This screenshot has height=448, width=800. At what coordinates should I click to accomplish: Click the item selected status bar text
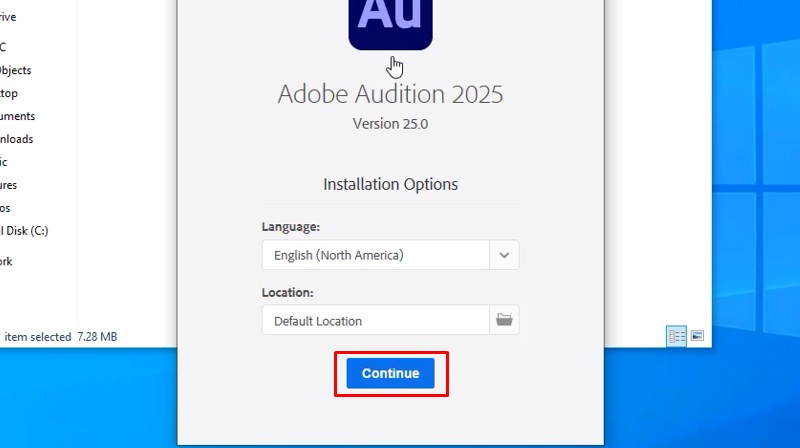[38, 337]
